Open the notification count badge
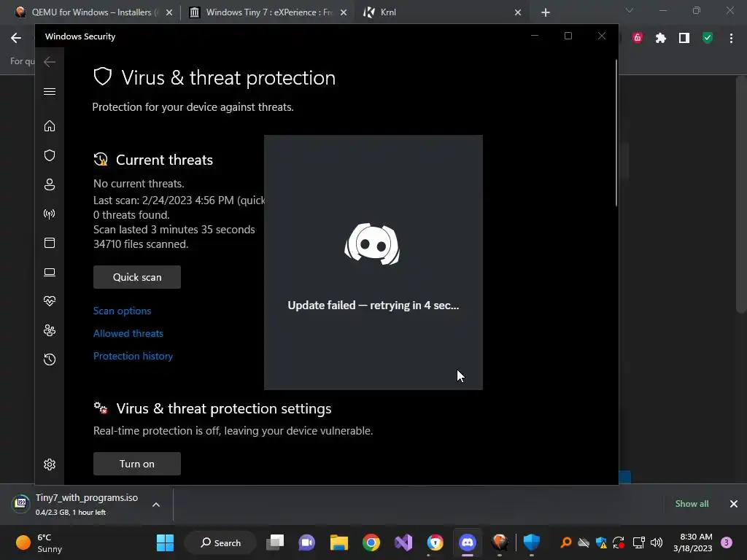This screenshot has width=747, height=560. pos(727,542)
